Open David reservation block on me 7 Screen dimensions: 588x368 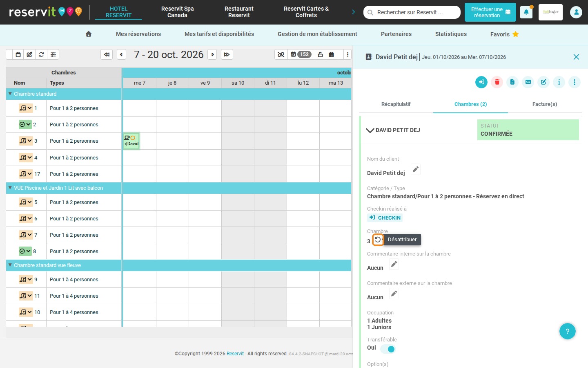pyautogui.click(x=131, y=141)
